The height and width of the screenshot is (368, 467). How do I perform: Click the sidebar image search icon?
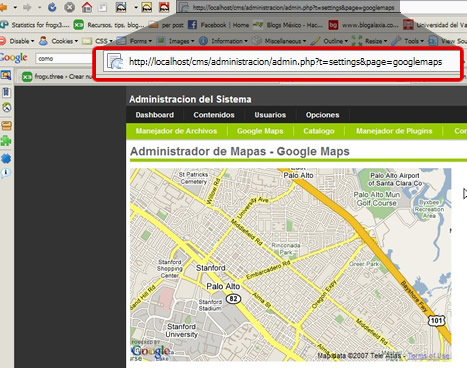(6, 76)
